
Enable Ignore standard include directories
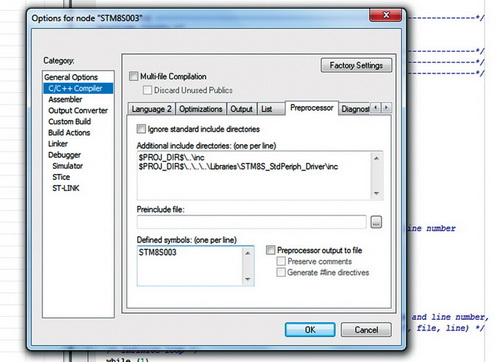141,129
